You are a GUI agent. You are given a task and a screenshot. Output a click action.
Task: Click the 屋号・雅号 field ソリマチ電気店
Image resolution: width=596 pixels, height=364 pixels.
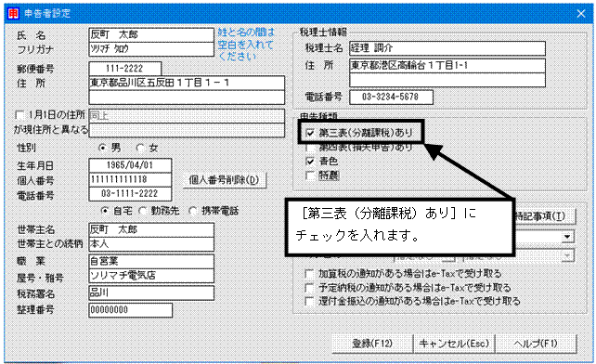151,276
